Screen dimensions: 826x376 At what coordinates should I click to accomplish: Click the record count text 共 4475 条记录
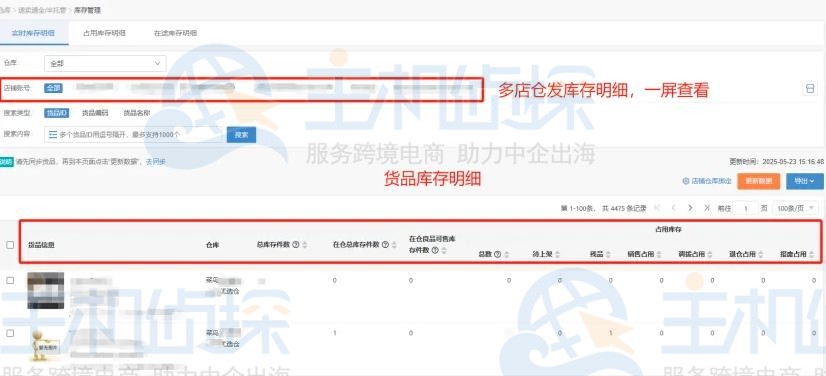coord(624,209)
